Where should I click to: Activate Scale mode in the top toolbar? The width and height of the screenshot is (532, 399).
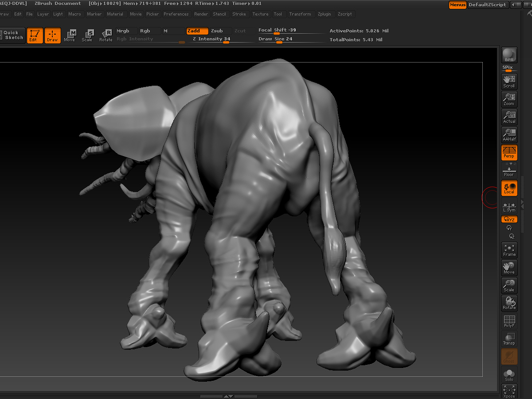point(87,35)
